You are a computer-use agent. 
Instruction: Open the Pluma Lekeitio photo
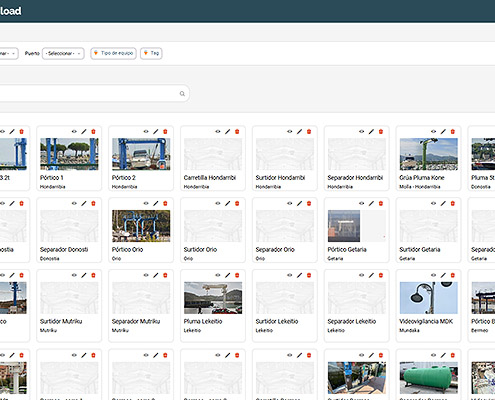point(213,298)
